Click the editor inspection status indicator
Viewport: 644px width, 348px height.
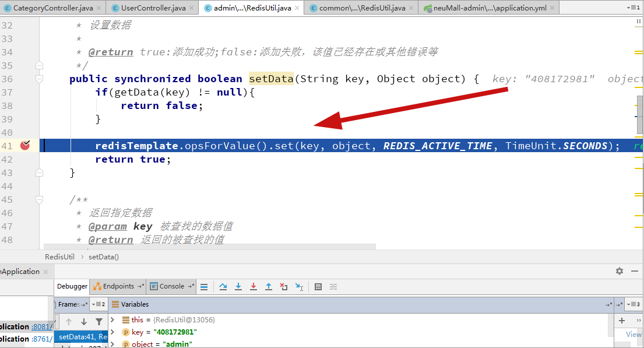(639, 22)
